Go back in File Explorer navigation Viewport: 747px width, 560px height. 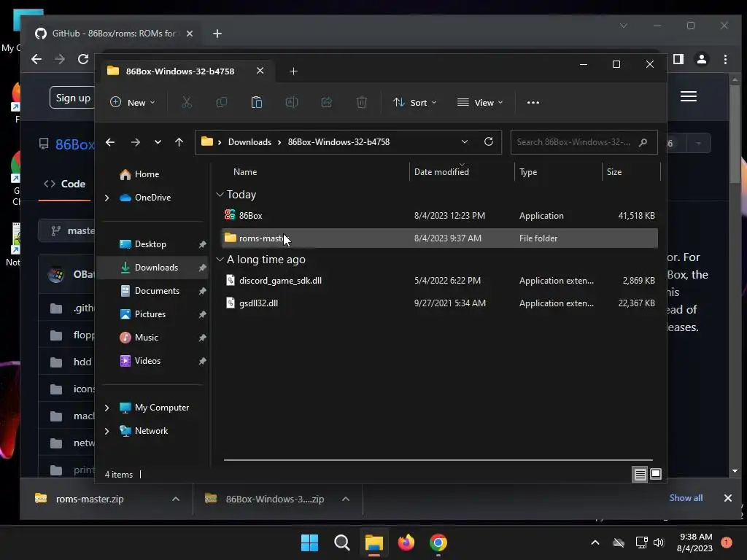[110, 142]
